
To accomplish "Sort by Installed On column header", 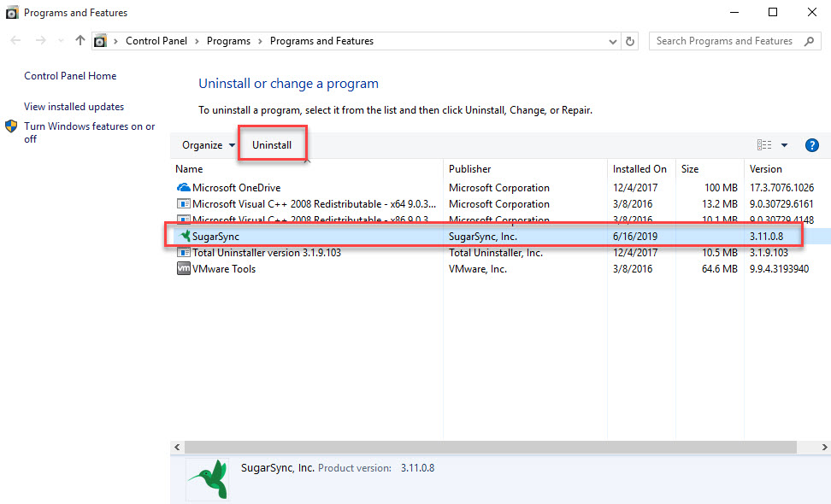I will point(639,169).
